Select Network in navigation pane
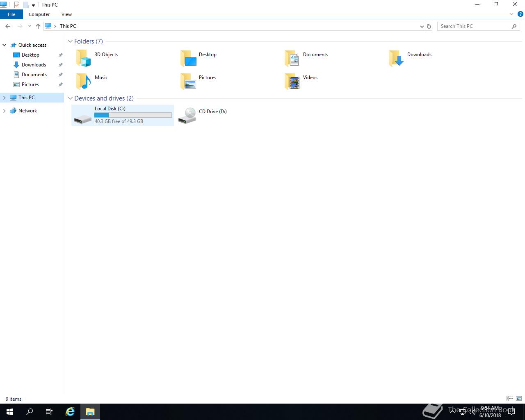The width and height of the screenshot is (525, 420). pyautogui.click(x=27, y=111)
